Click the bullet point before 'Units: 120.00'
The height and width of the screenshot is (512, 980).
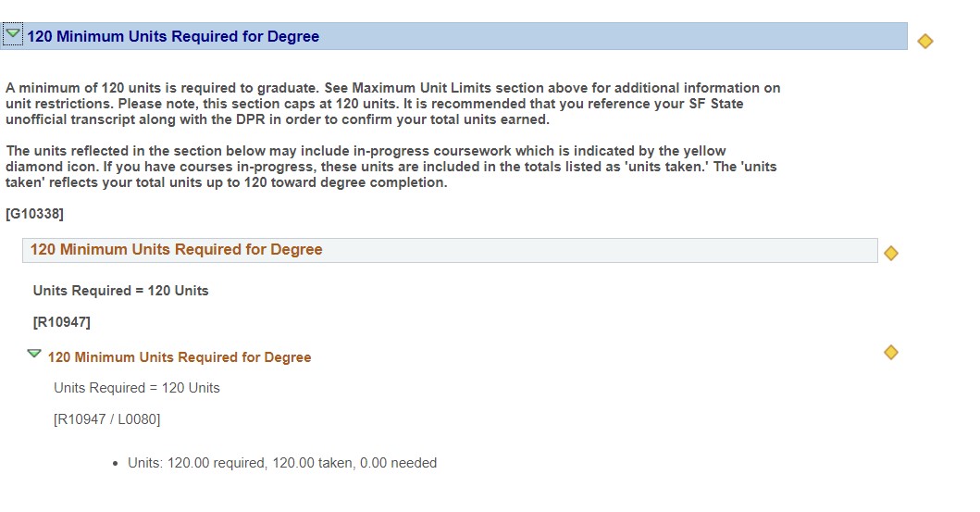(115, 464)
